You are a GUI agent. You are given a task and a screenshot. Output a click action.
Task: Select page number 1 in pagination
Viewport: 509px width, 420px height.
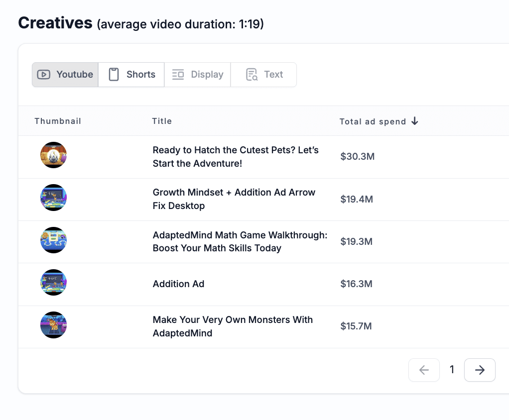point(452,370)
